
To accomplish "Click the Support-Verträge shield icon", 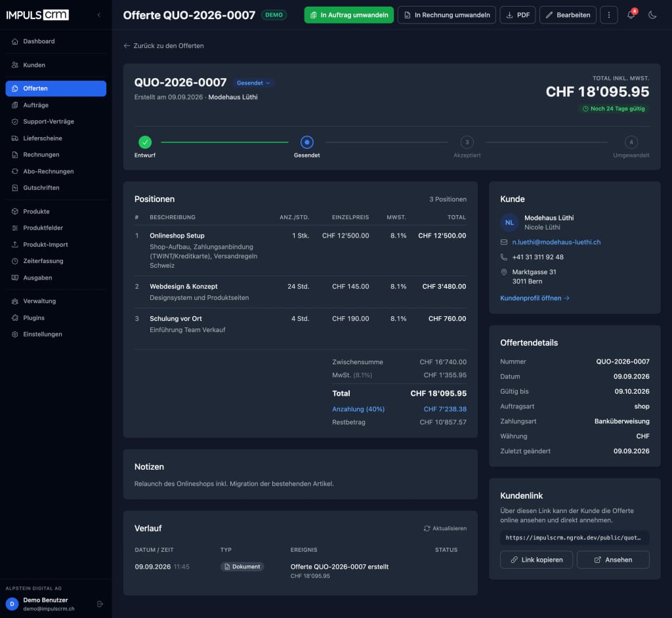I will [15, 122].
